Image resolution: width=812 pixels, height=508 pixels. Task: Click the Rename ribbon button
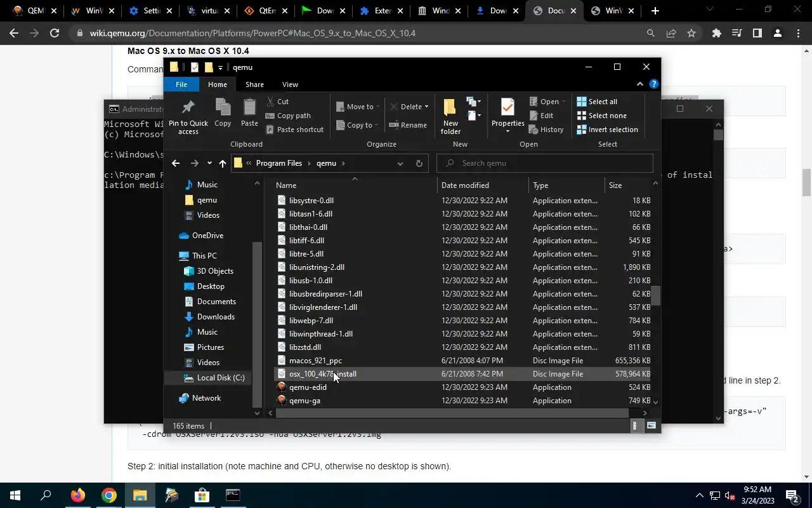(408, 125)
